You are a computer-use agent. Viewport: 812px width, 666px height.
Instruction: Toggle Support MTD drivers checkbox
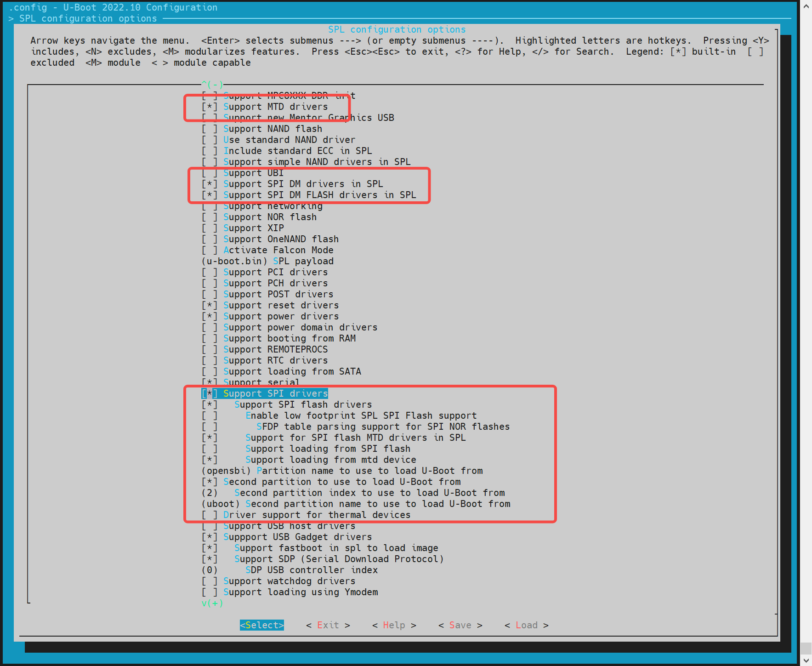(x=210, y=107)
